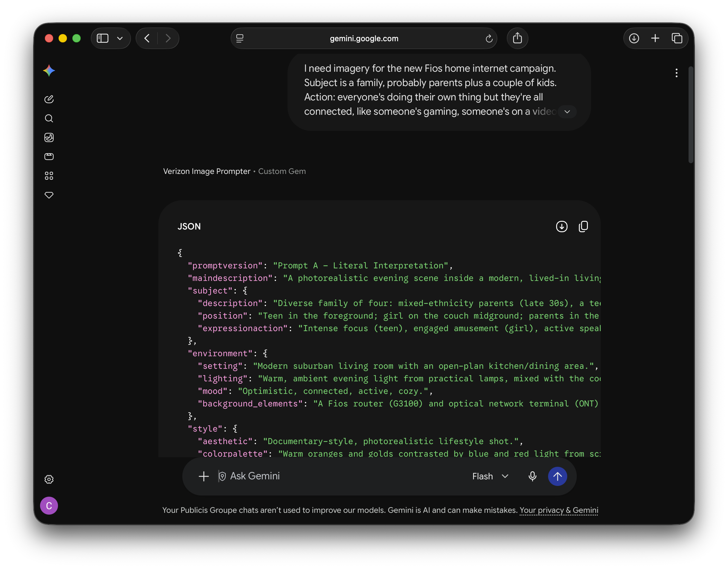Download the JSON code block
This screenshot has width=728, height=569.
point(562,226)
